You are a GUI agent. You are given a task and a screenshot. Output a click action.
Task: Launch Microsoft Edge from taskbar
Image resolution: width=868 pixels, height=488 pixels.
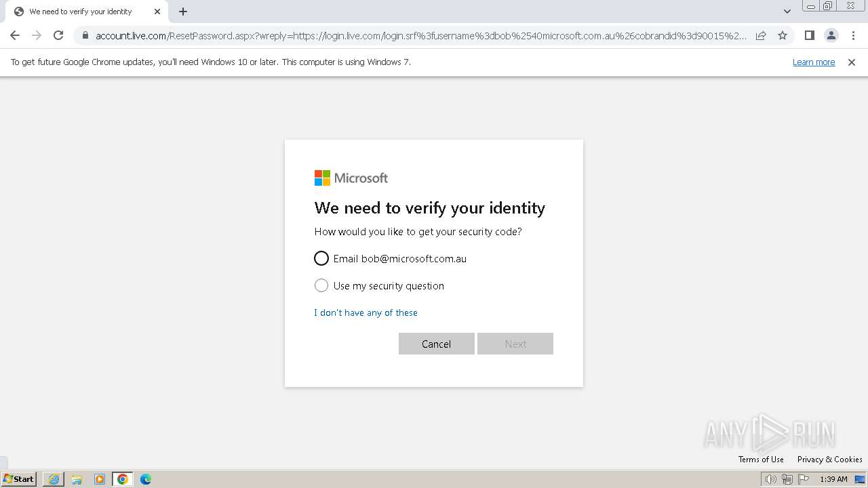point(146,479)
